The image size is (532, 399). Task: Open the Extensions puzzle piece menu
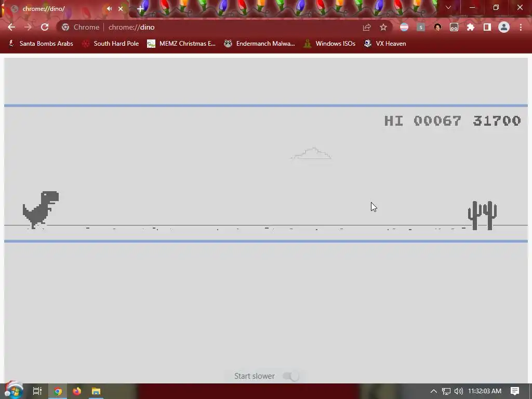tap(471, 27)
